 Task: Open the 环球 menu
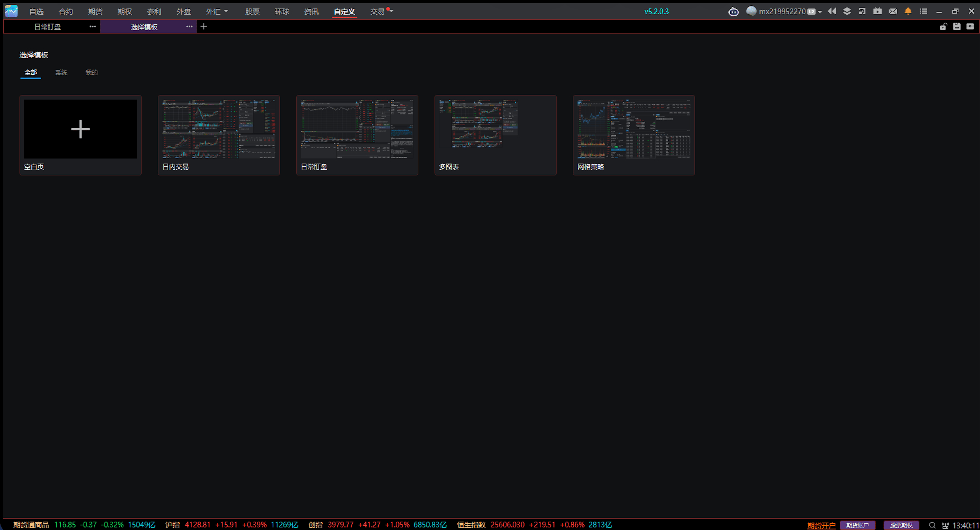coord(282,11)
